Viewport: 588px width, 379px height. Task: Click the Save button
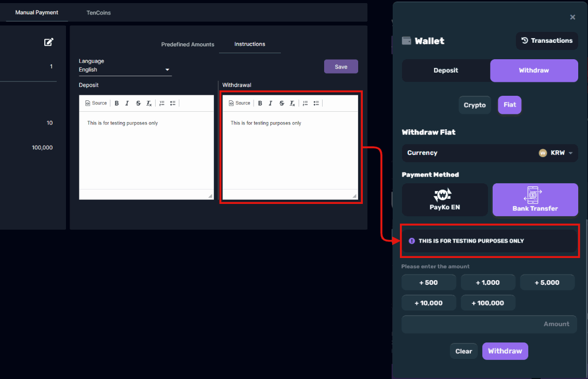click(341, 67)
